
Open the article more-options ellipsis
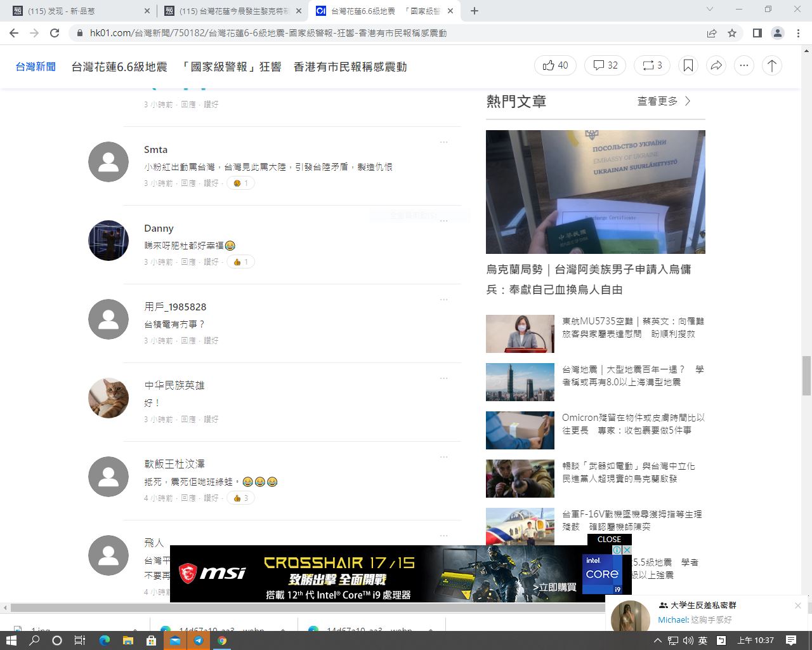pos(744,65)
